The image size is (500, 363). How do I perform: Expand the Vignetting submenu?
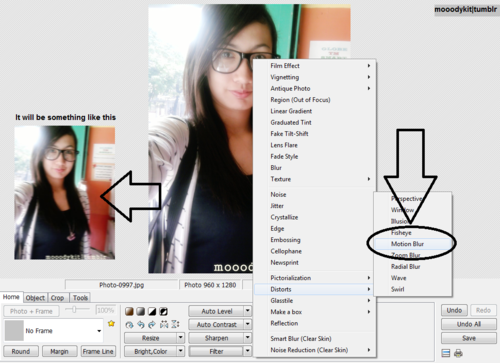pyautogui.click(x=314, y=77)
